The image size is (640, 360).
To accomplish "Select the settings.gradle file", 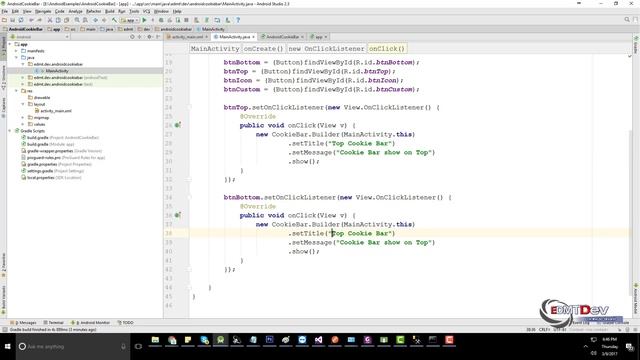I will pyautogui.click(x=53, y=171).
